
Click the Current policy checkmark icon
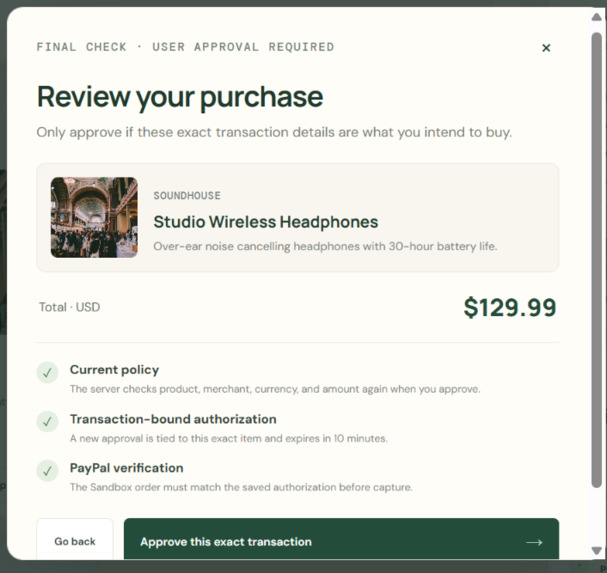click(x=47, y=372)
